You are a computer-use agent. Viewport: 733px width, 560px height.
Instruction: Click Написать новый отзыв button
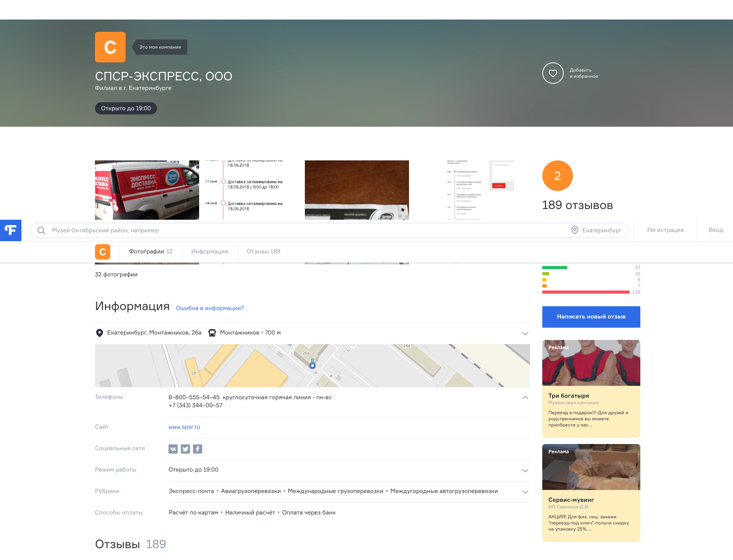pyautogui.click(x=591, y=317)
